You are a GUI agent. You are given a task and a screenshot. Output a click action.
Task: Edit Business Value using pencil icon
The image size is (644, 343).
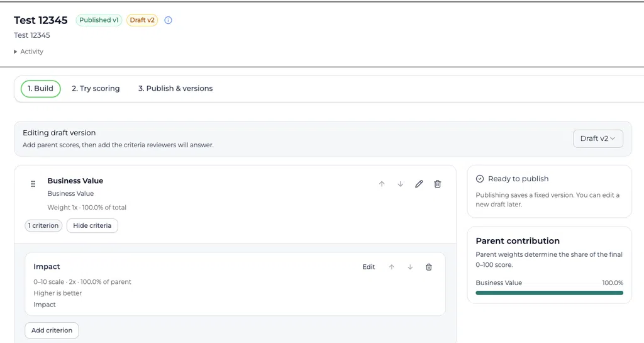419,184
